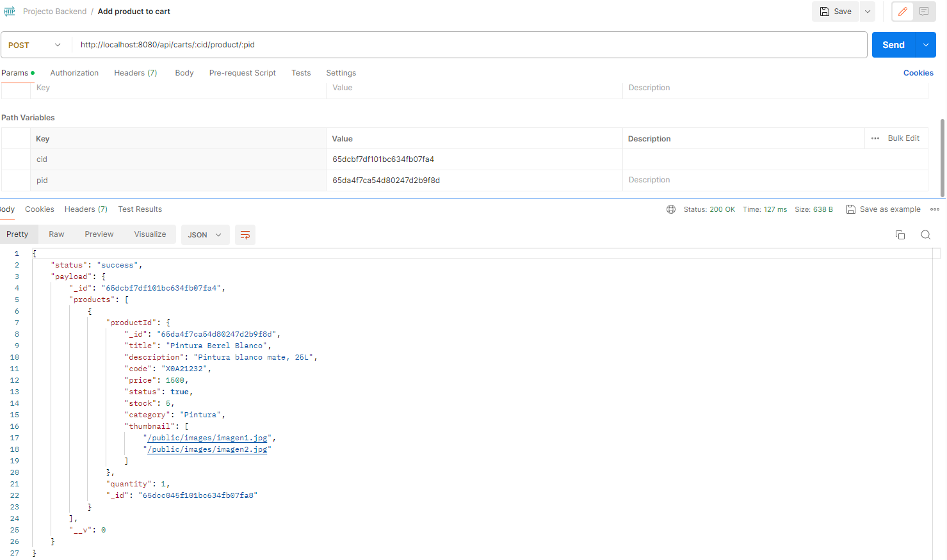Click the pencil edit icon near Save
Image resolution: width=947 pixels, height=560 pixels.
pos(902,11)
